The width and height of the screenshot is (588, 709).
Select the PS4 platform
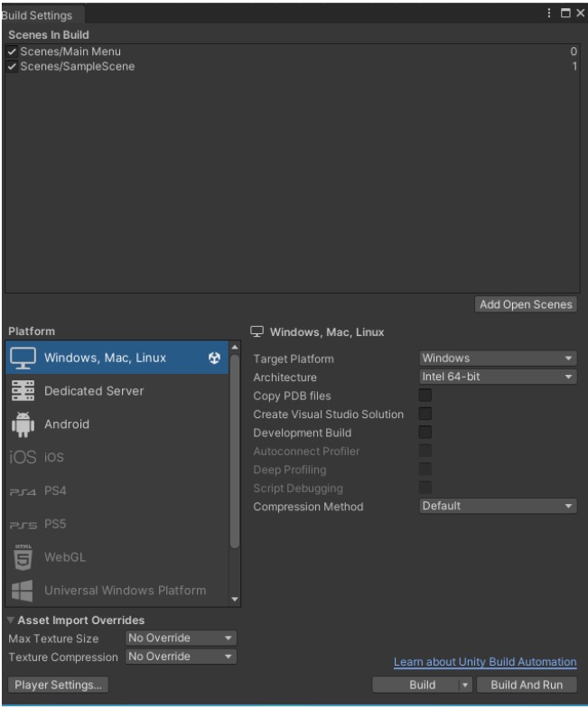117,491
